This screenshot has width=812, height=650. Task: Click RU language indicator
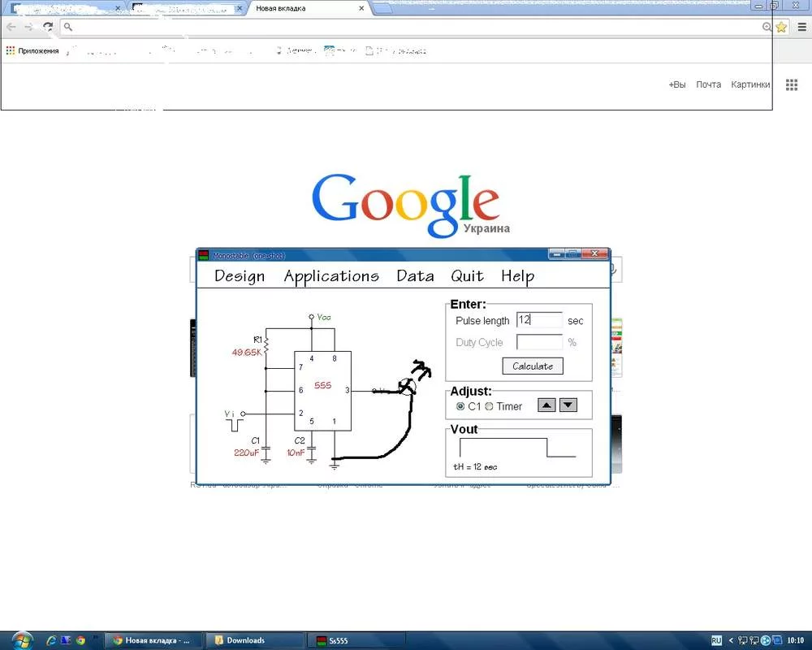[716, 641]
